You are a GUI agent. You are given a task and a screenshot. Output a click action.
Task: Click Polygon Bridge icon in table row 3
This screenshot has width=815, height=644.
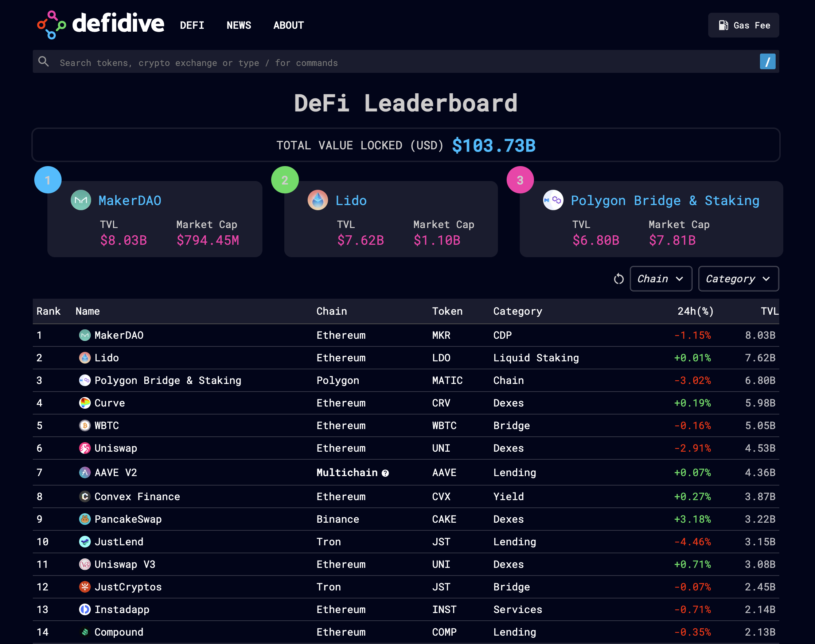85,380
